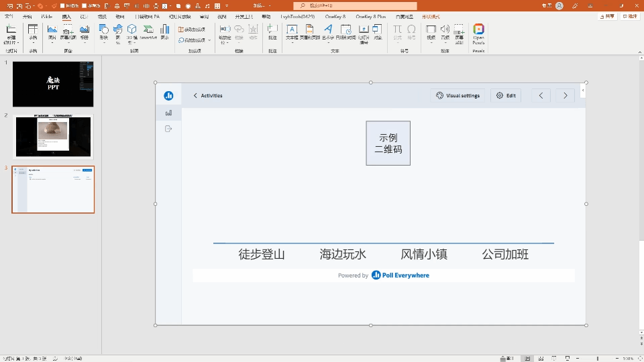Open the Video insert menu
Image resolution: width=644 pixels, height=362 pixels.
[x=431, y=33]
